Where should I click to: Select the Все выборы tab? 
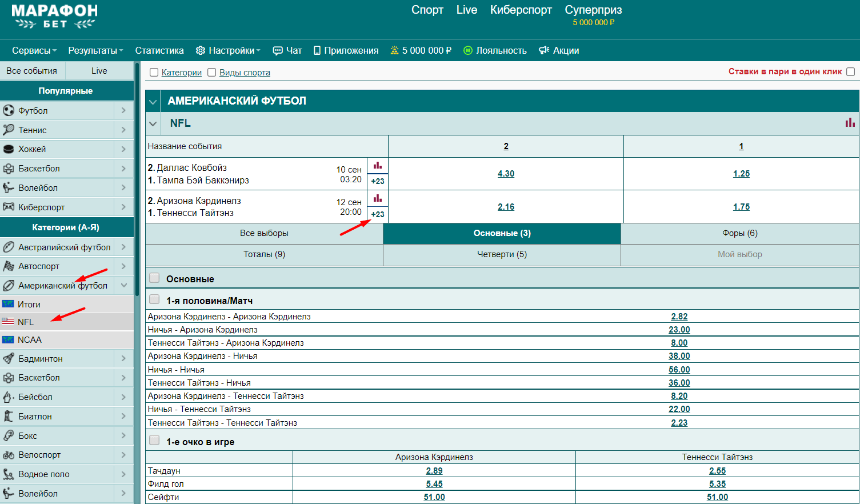point(264,233)
